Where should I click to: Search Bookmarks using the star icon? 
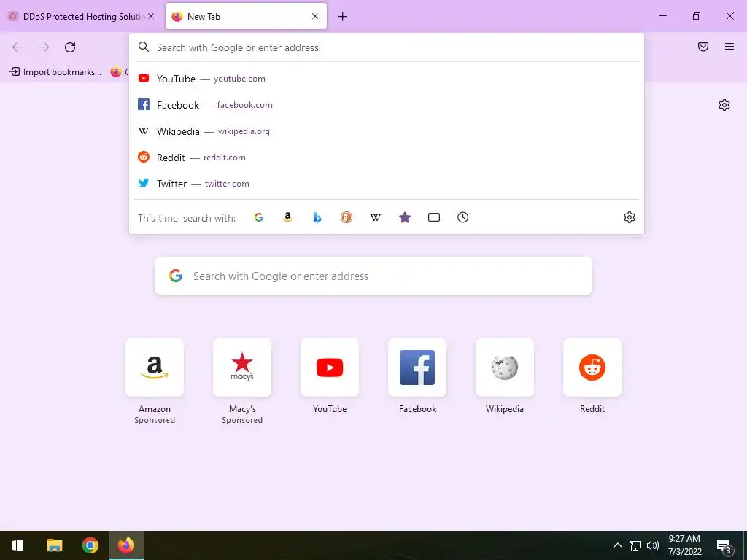point(404,217)
